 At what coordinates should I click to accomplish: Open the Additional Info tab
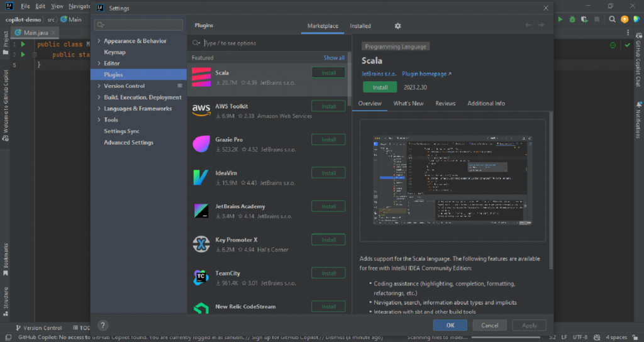(x=486, y=104)
